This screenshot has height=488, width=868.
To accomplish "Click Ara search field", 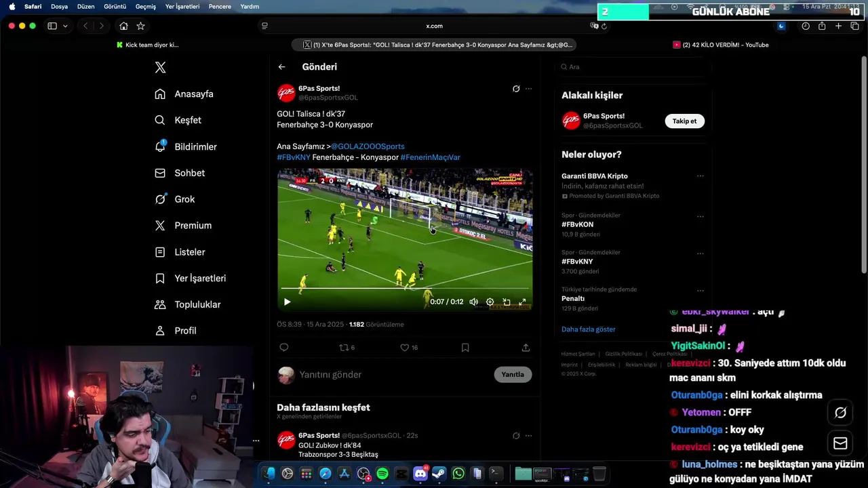I will (x=635, y=66).
